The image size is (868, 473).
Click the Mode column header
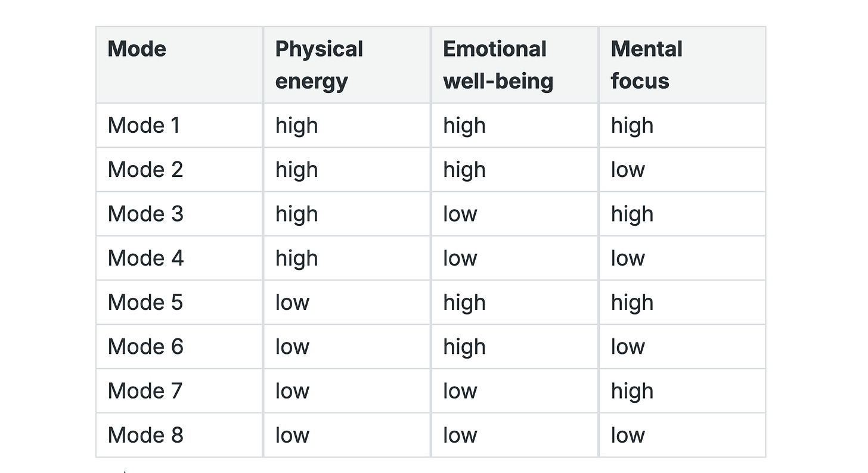tap(137, 49)
